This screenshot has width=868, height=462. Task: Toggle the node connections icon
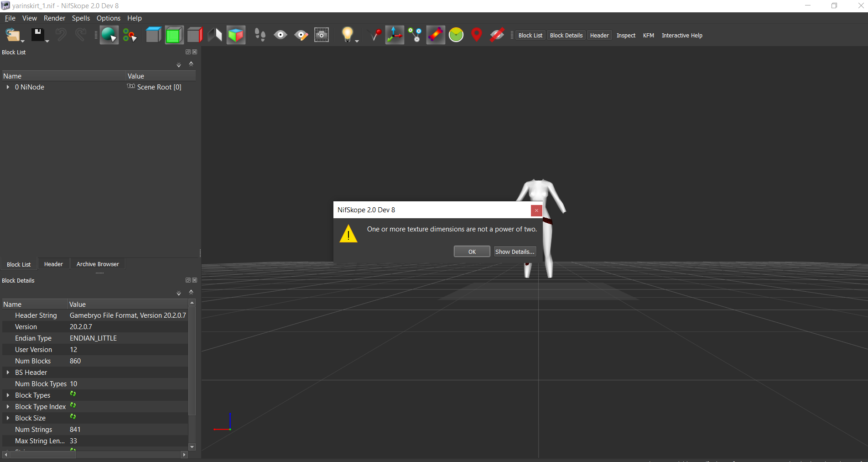415,35
